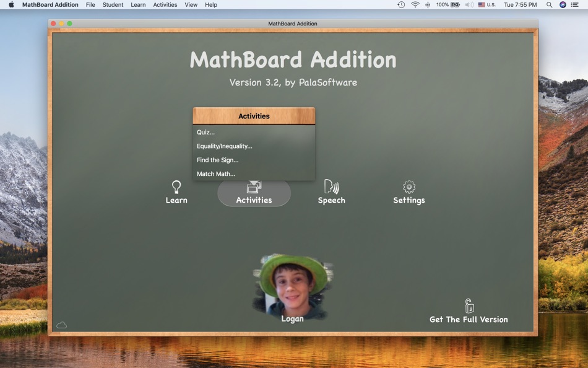The image size is (588, 368).
Task: Close the MathBoard Addition window
Action: click(54, 24)
